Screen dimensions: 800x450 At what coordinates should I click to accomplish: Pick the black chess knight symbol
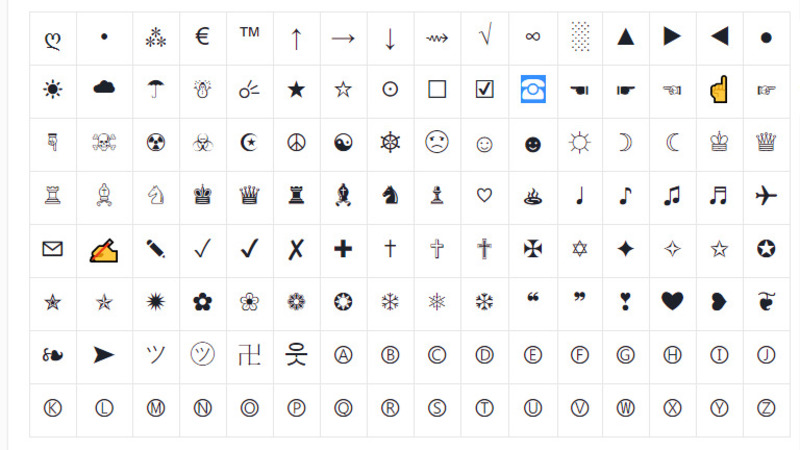[x=390, y=195]
